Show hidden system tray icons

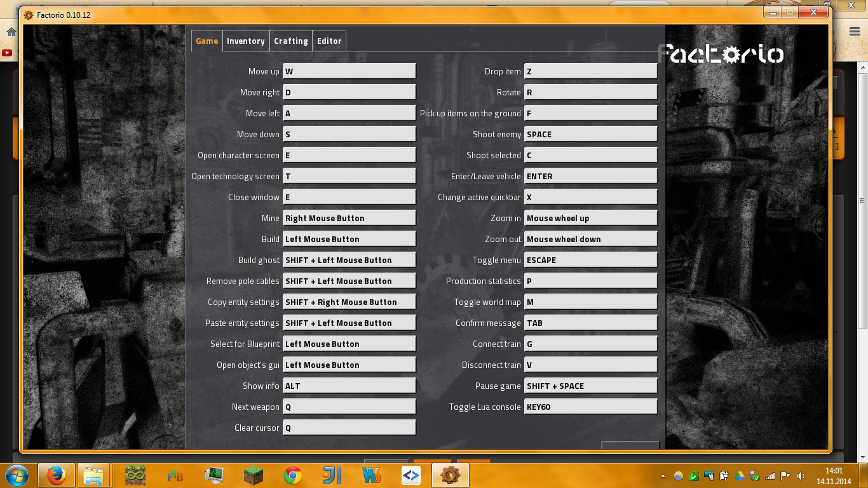663,476
